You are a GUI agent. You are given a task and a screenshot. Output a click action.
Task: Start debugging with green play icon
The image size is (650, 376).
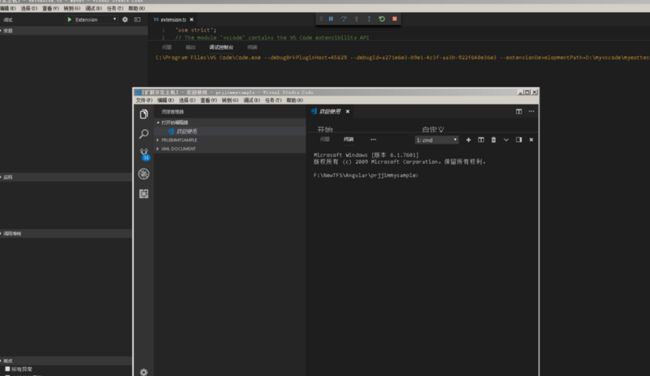coord(69,19)
